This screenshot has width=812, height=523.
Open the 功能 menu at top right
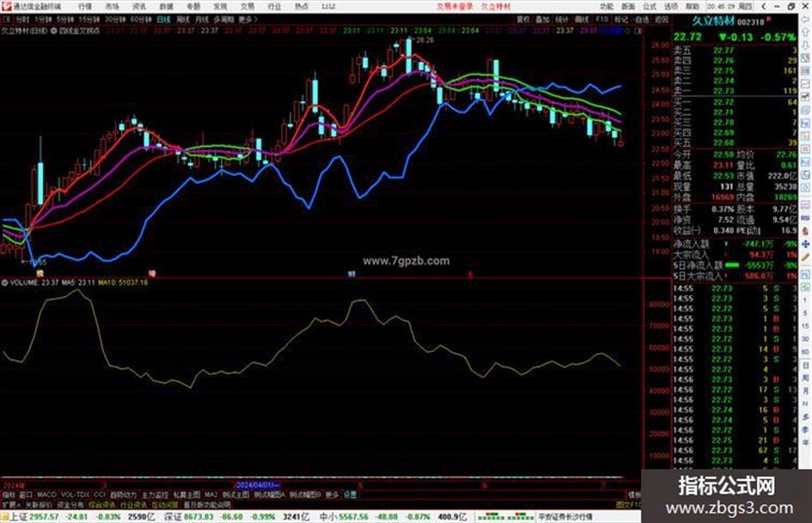tap(607, 6)
